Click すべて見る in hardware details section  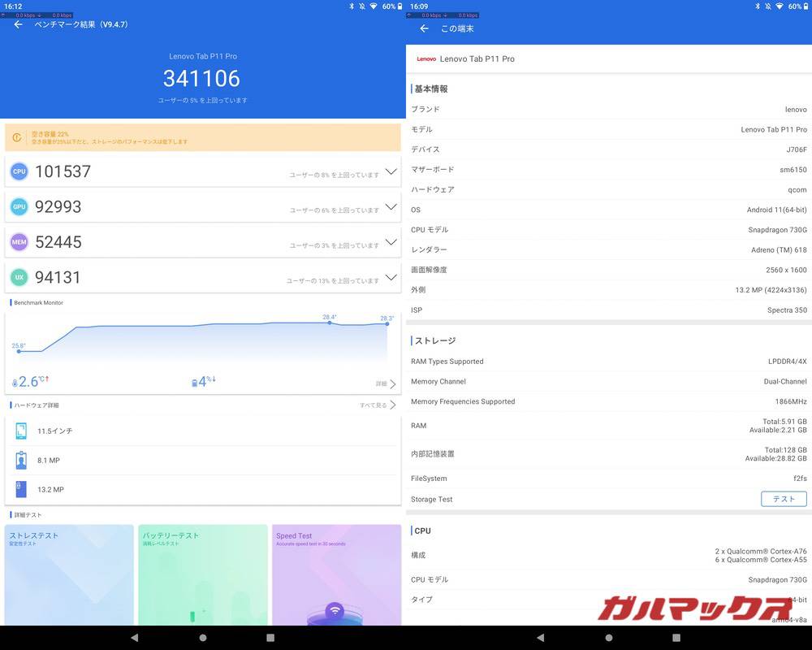(374, 405)
